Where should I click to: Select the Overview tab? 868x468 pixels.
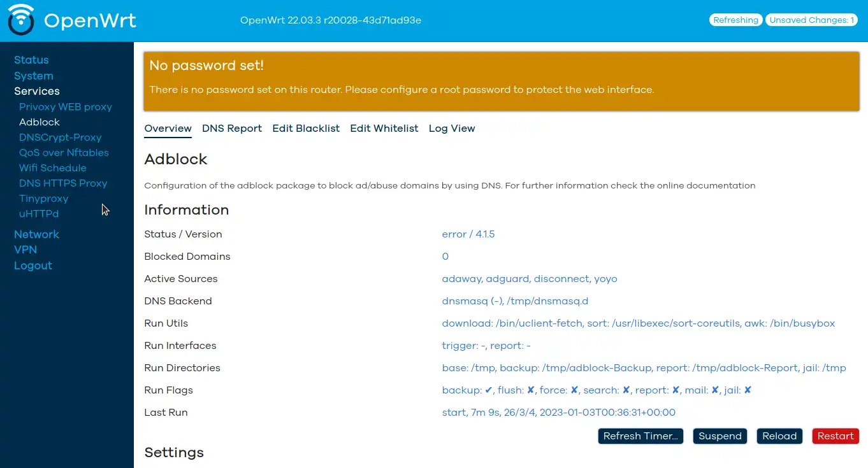(x=168, y=128)
